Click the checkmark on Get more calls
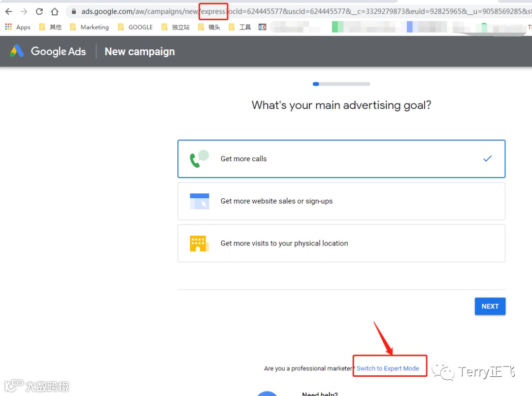The width and height of the screenshot is (532, 396). click(x=487, y=159)
